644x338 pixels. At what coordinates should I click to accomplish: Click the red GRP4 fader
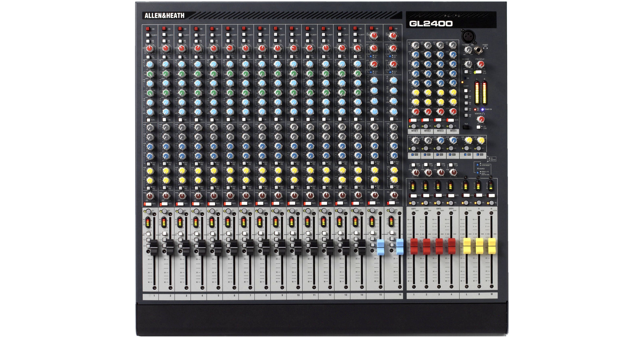pyautogui.click(x=451, y=246)
